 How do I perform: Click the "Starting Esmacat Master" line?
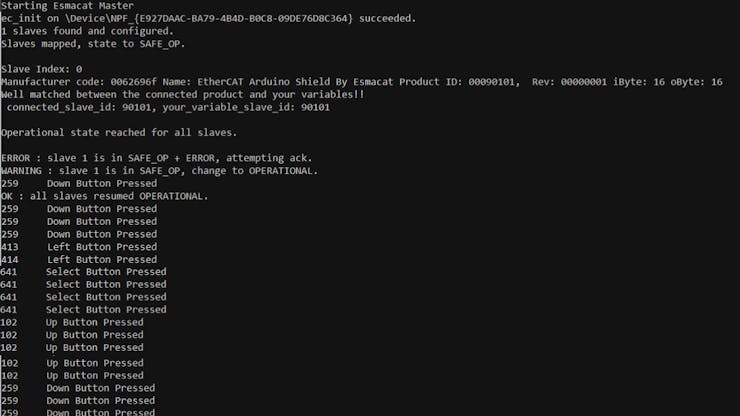click(x=60, y=6)
